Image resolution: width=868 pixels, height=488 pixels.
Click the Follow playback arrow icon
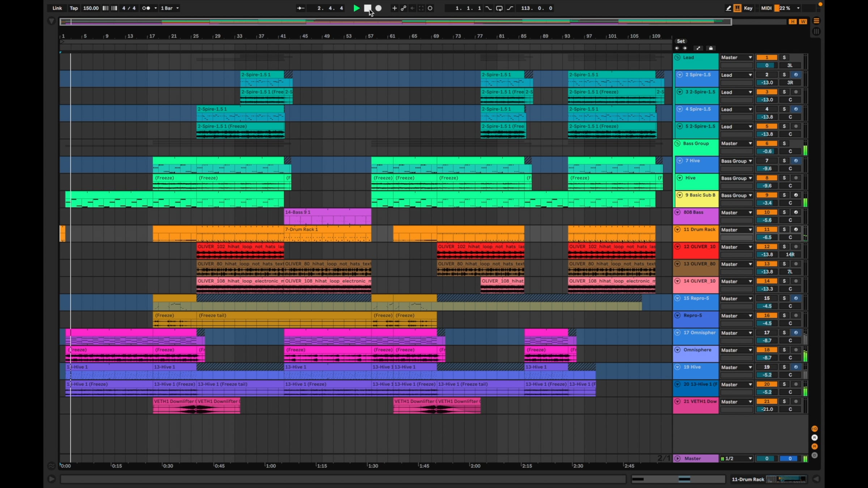pos(301,8)
